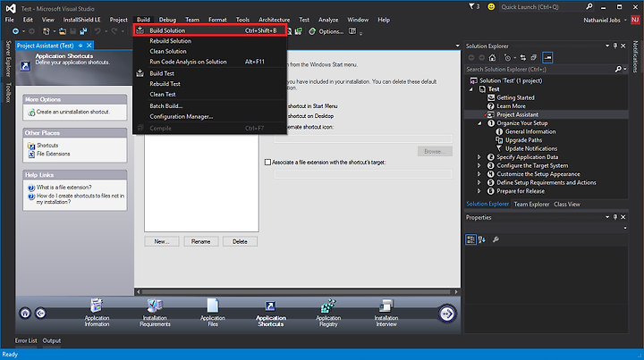The image size is (644, 360).
Task: Select Rebuild Solution menu entry
Action: tap(210, 41)
